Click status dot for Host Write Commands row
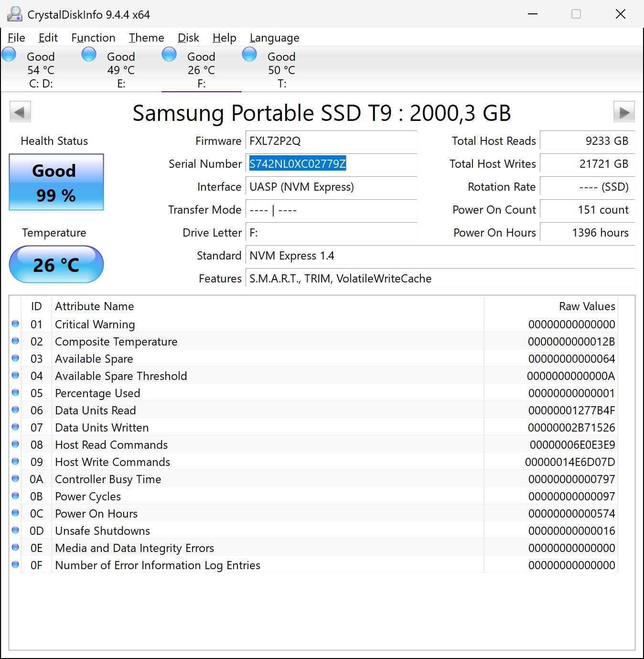Viewport: 644px width, 659px height. pyautogui.click(x=15, y=462)
